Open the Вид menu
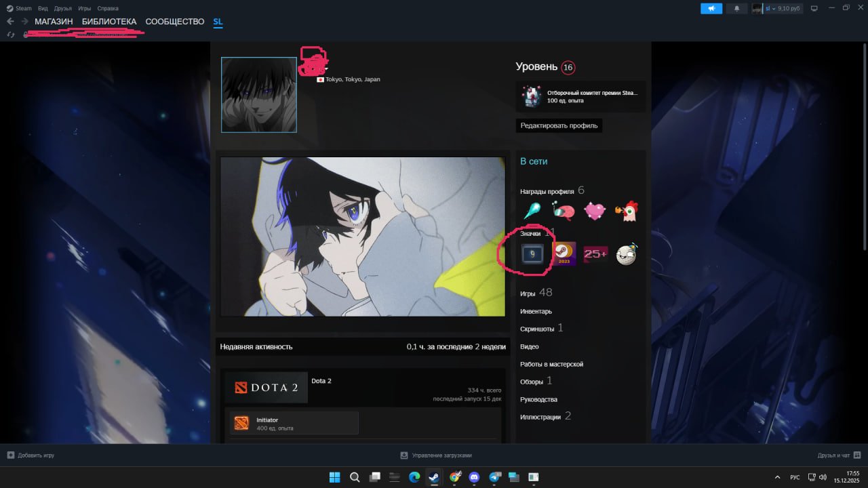The image size is (868, 488). pos(43,8)
